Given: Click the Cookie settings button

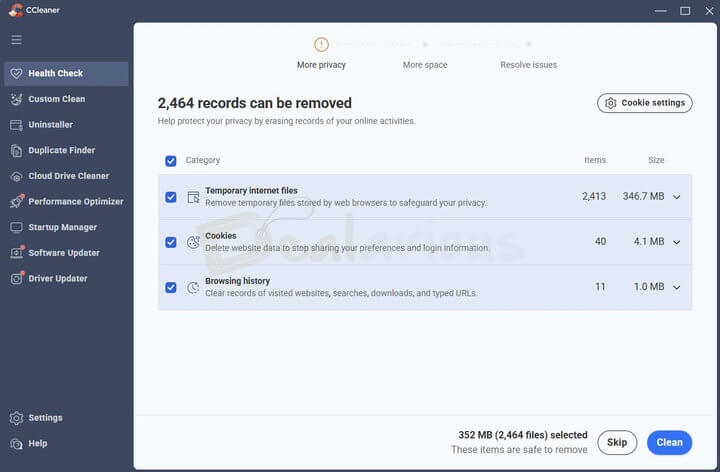Looking at the screenshot, I should pyautogui.click(x=645, y=103).
